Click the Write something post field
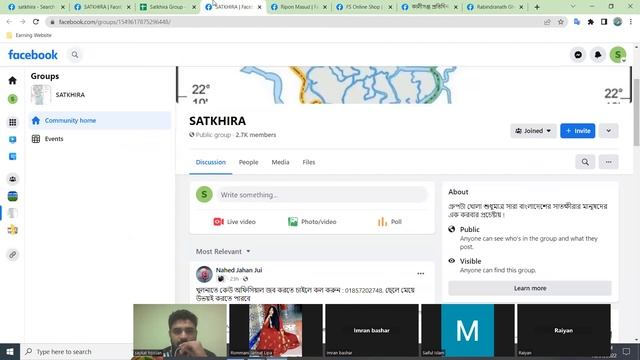 pyautogui.click(x=322, y=195)
